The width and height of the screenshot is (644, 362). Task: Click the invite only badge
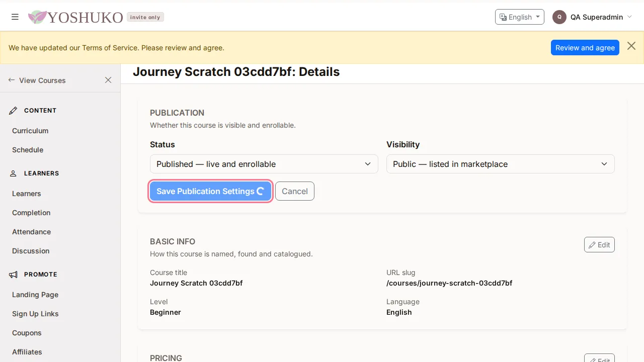click(x=145, y=17)
